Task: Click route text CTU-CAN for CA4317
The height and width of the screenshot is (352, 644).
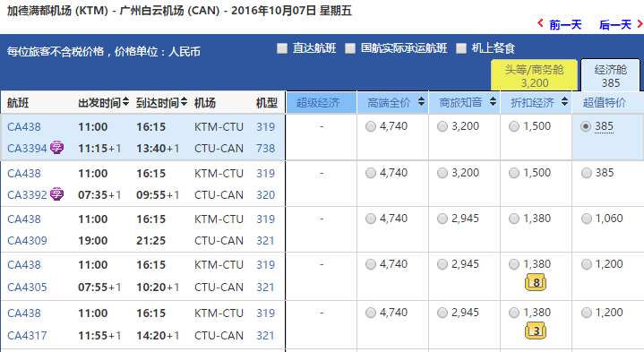Action: tap(219, 335)
